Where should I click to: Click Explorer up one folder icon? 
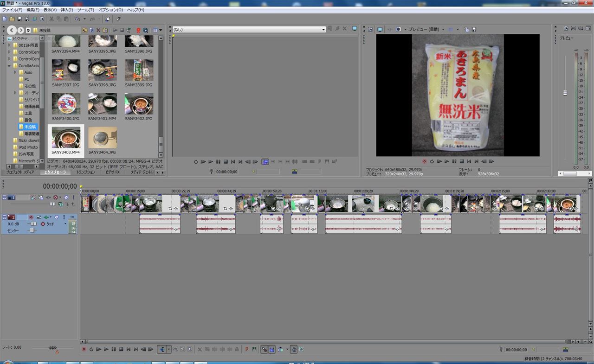click(x=84, y=30)
